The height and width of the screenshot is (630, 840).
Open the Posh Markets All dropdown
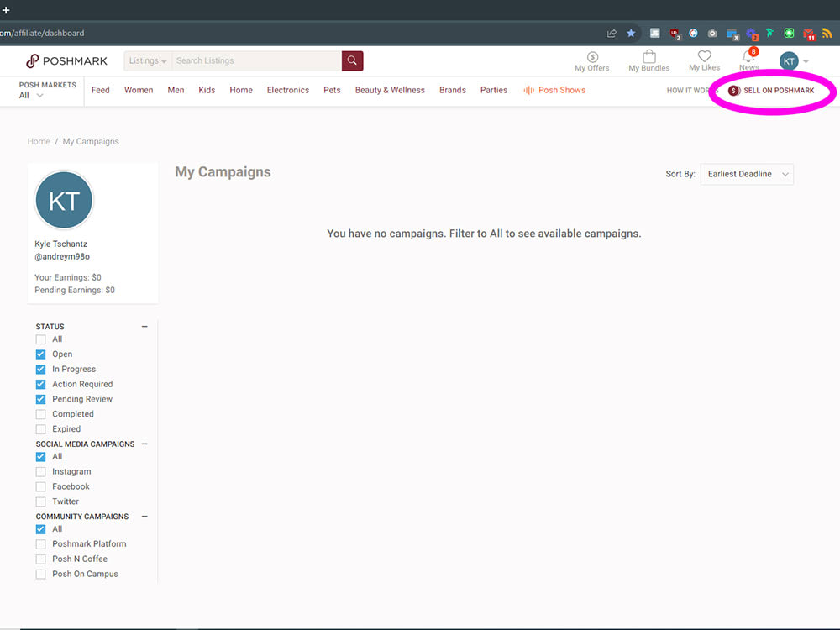(31, 96)
